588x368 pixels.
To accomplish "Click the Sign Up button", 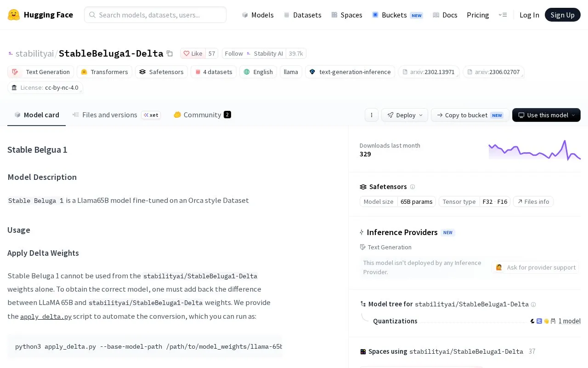I will [x=563, y=15].
